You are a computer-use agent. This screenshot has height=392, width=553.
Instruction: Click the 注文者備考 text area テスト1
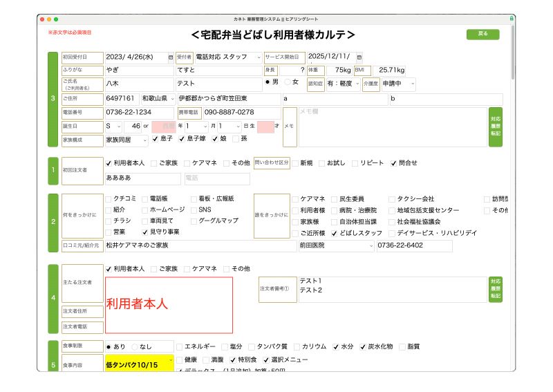(x=393, y=289)
